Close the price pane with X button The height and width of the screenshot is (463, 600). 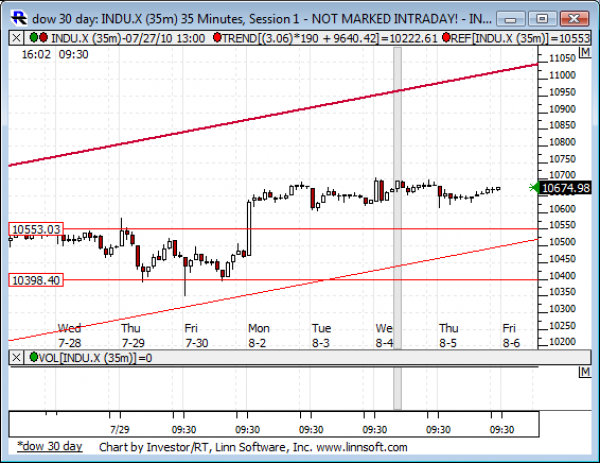[x=16, y=37]
